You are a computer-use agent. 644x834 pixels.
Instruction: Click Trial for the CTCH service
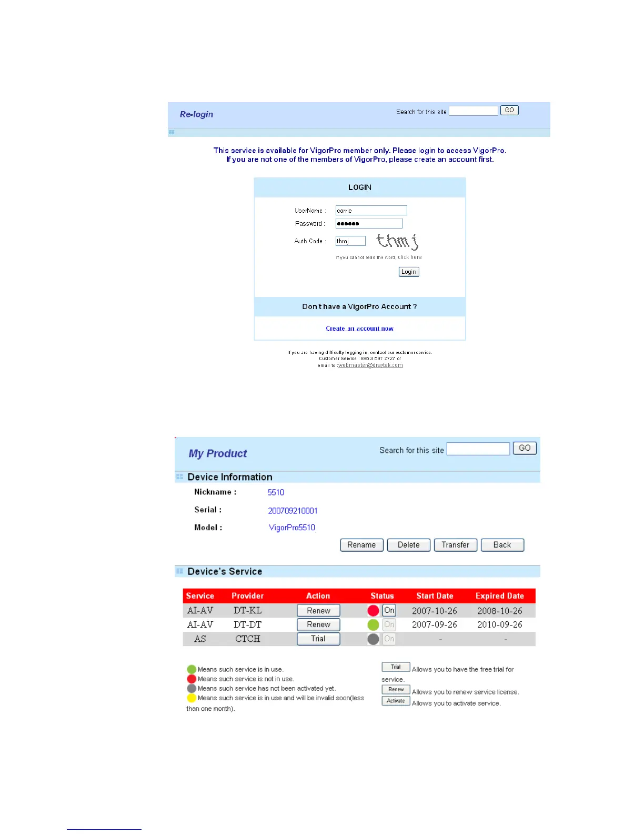[318, 639]
